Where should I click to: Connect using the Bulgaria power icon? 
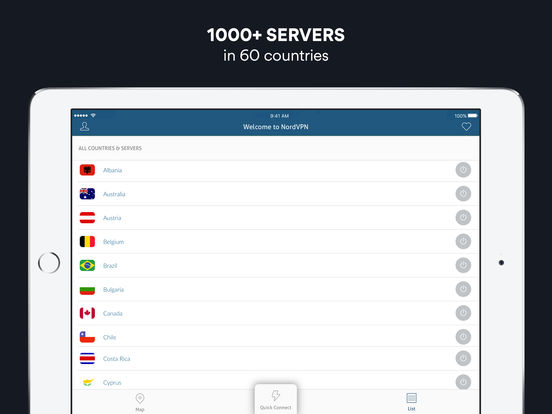pos(463,289)
